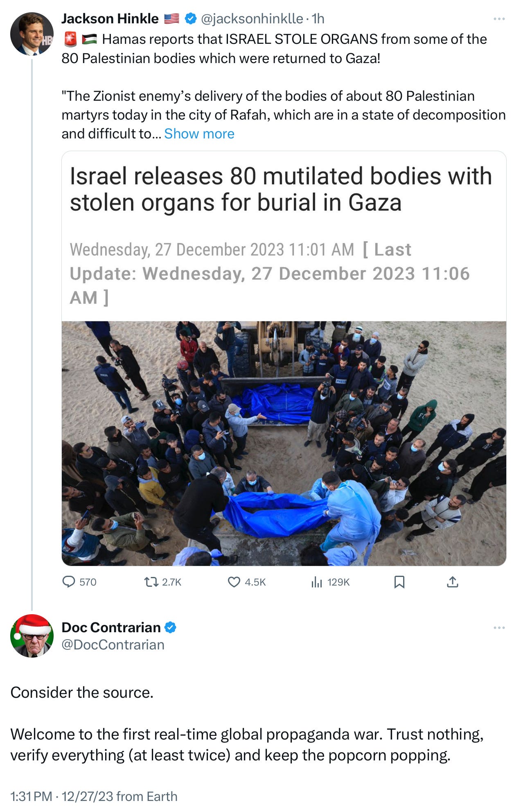The height and width of the screenshot is (812, 521).
Task: Open Doc Contrarian's verified checkmark badge
Action: point(170,627)
